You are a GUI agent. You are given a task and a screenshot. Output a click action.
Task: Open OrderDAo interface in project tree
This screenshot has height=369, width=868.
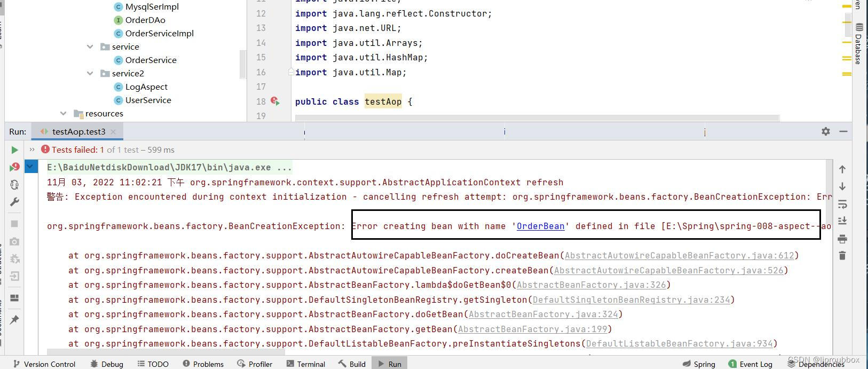pyautogui.click(x=145, y=20)
